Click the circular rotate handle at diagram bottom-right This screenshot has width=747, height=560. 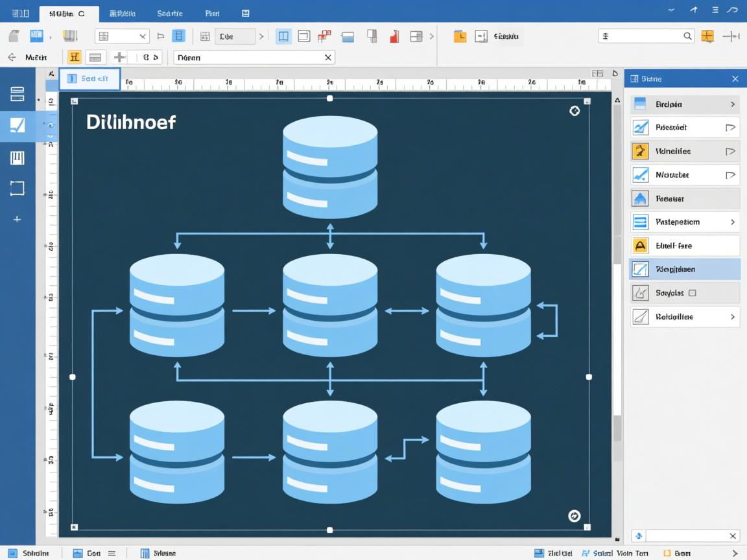point(574,515)
